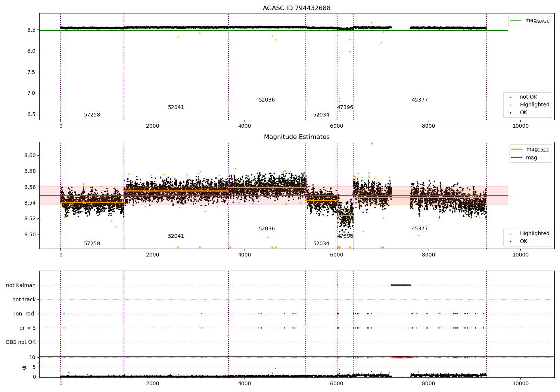
Task: Click obsid label 52036 in top panel
Action: (267, 100)
